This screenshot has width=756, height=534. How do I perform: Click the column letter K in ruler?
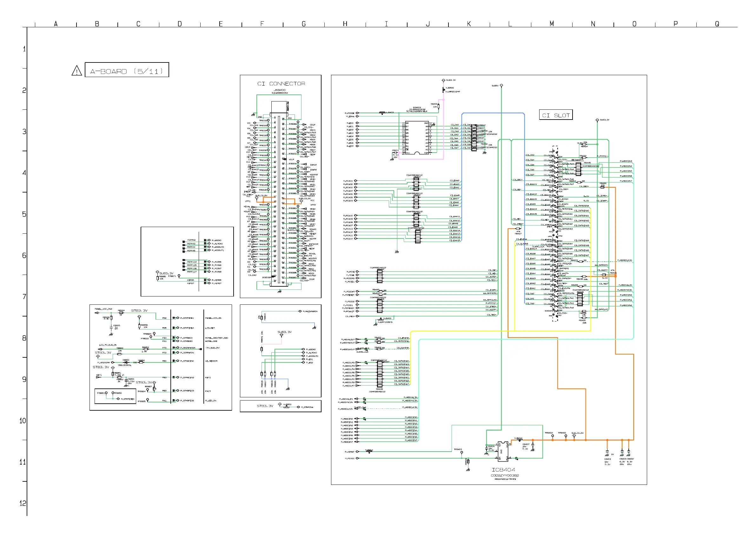[469, 24]
